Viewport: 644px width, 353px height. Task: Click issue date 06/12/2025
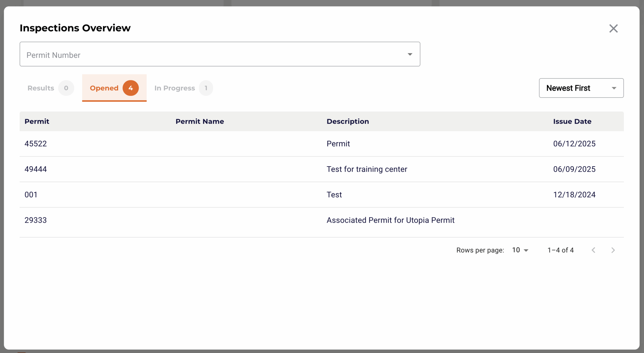(x=574, y=144)
